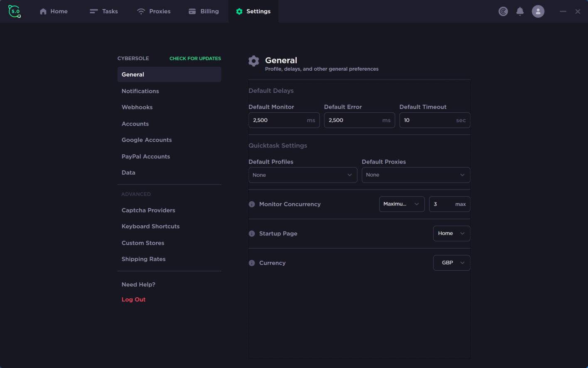This screenshot has height=368, width=588.
Task: Click the Currency label text
Action: pyautogui.click(x=273, y=263)
